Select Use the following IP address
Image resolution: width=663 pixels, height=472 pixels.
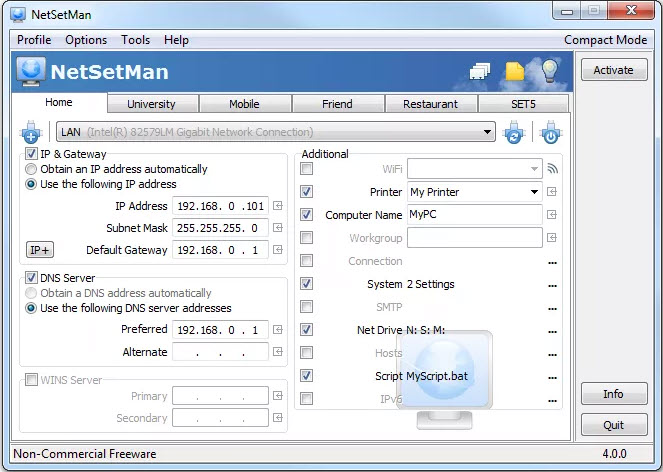(x=31, y=184)
